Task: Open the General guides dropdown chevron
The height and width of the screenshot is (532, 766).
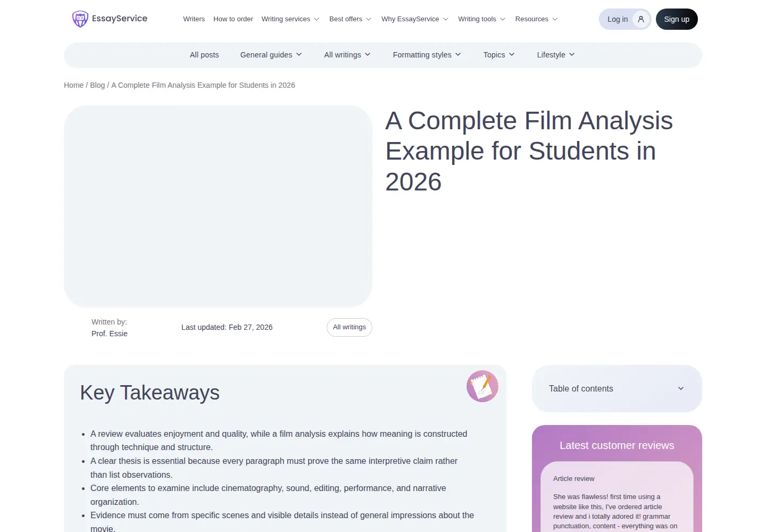Action: click(x=299, y=54)
